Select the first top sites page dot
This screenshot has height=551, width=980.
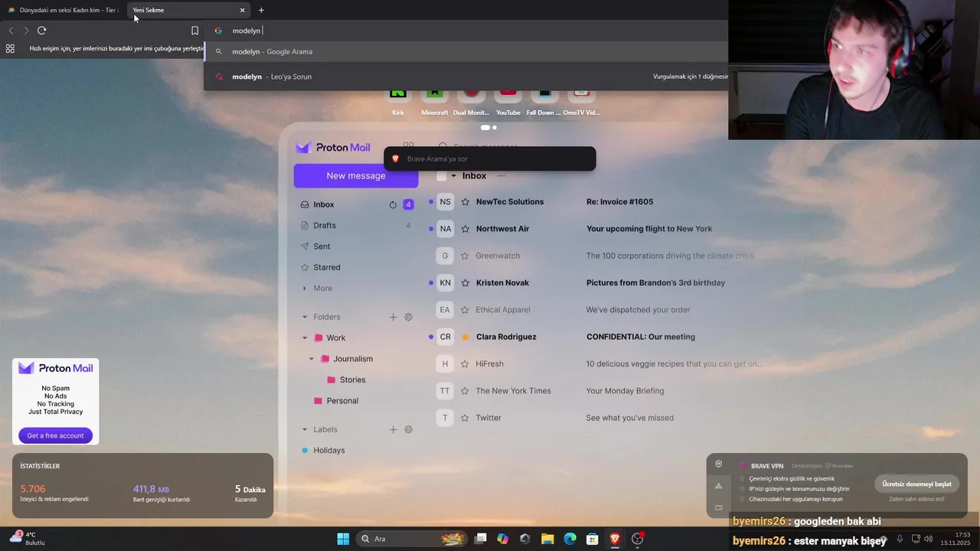tap(485, 128)
